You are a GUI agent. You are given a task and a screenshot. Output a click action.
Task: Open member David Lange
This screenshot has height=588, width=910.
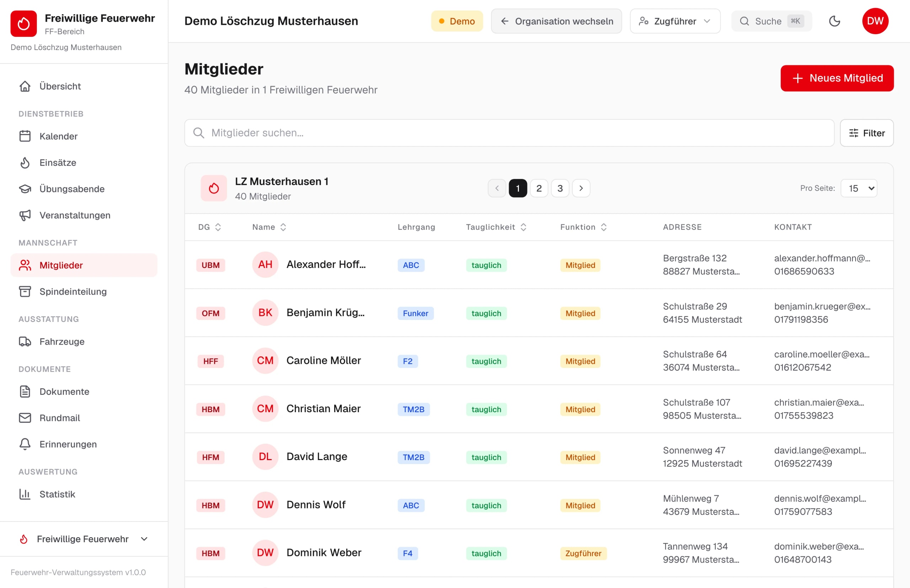click(x=317, y=457)
